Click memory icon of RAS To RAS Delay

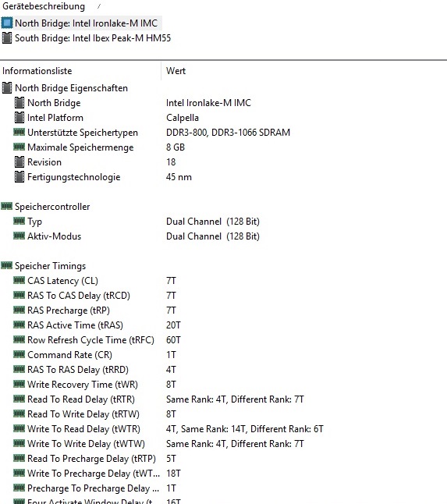(x=19, y=369)
